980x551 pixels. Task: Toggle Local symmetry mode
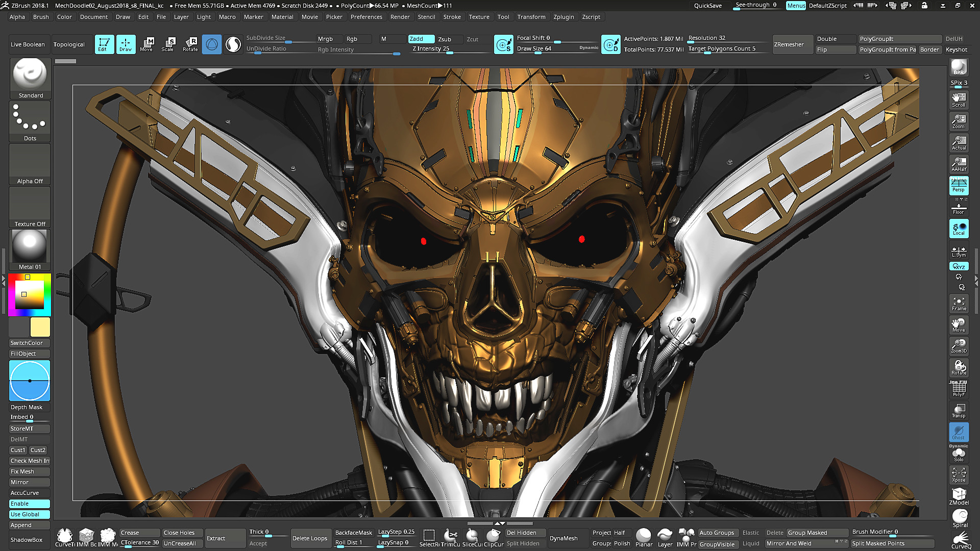coord(959,229)
